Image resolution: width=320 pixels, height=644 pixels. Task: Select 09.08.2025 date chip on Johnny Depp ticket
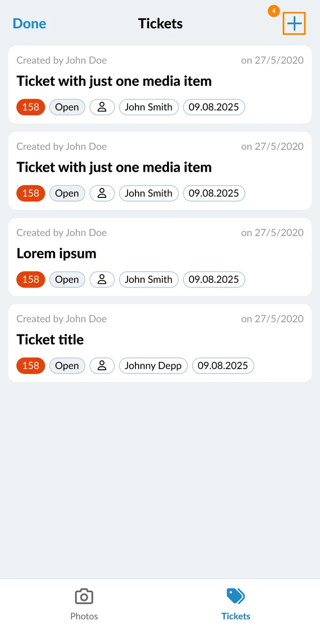pyautogui.click(x=223, y=365)
